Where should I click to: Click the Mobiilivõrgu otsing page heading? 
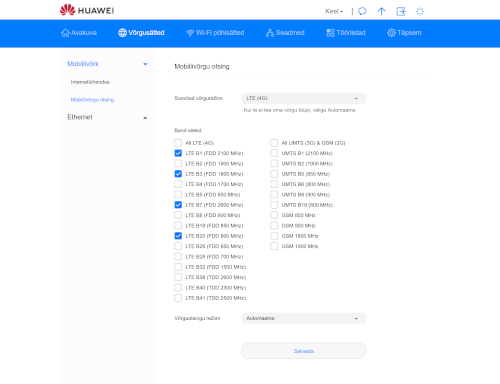[202, 66]
